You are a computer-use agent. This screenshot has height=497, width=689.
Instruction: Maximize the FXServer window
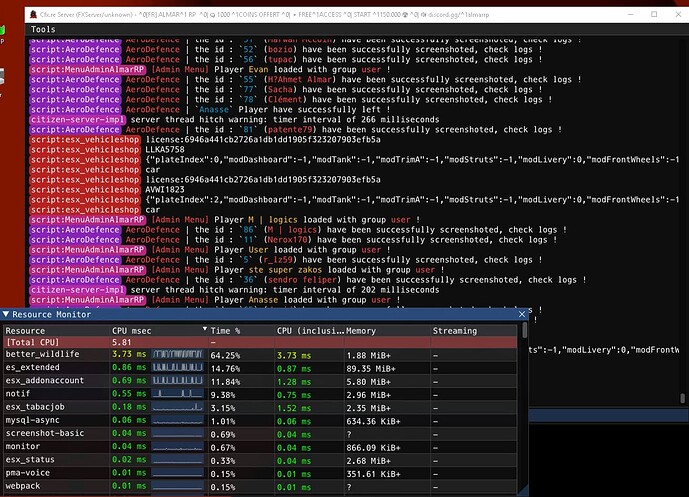tap(654, 15)
